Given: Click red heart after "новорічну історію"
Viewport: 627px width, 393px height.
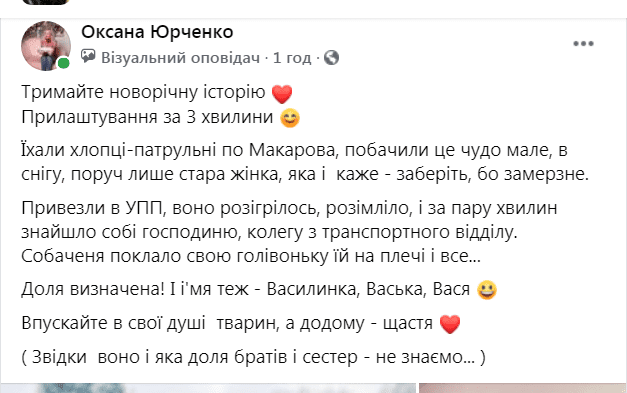Looking at the screenshot, I should [282, 94].
